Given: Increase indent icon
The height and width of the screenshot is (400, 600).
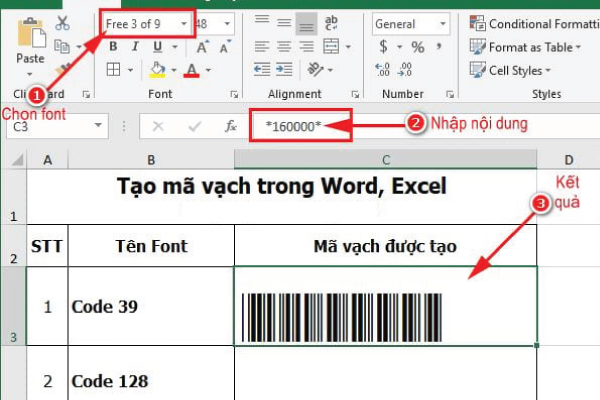Looking at the screenshot, I should (284, 70).
